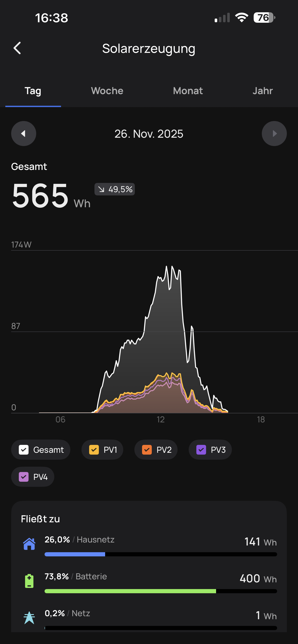Tap the 565 Wh total value

51,196
